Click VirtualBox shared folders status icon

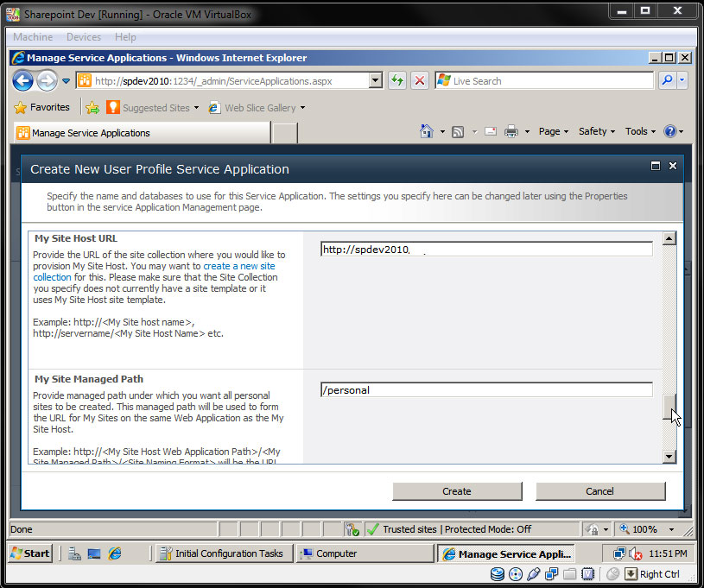pos(569,574)
